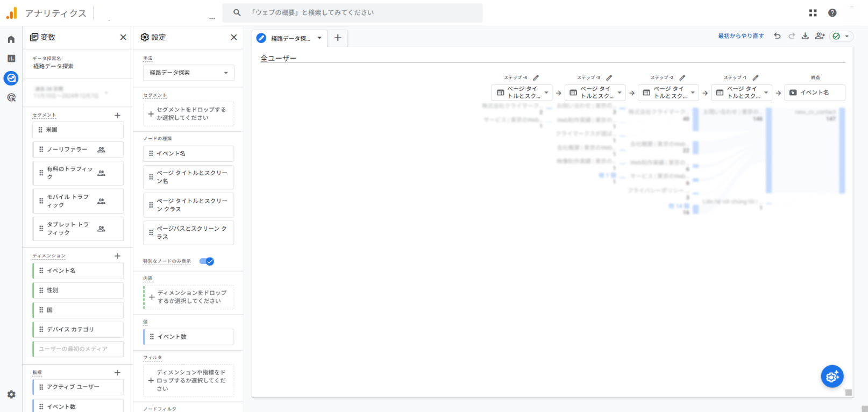
Task: Open the data status check dropdown in the toolbar
Action: pyautogui.click(x=842, y=36)
